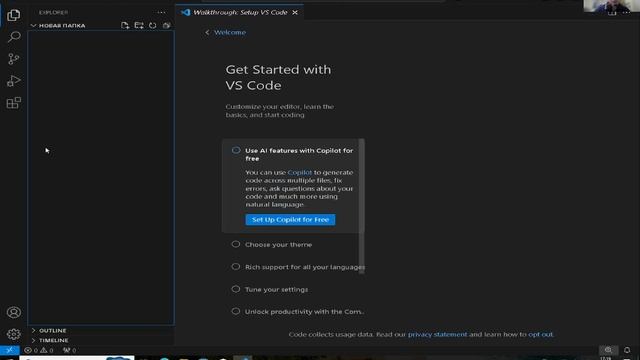Show errors and warnings in status bar
640x360 pixels.
coord(39,350)
